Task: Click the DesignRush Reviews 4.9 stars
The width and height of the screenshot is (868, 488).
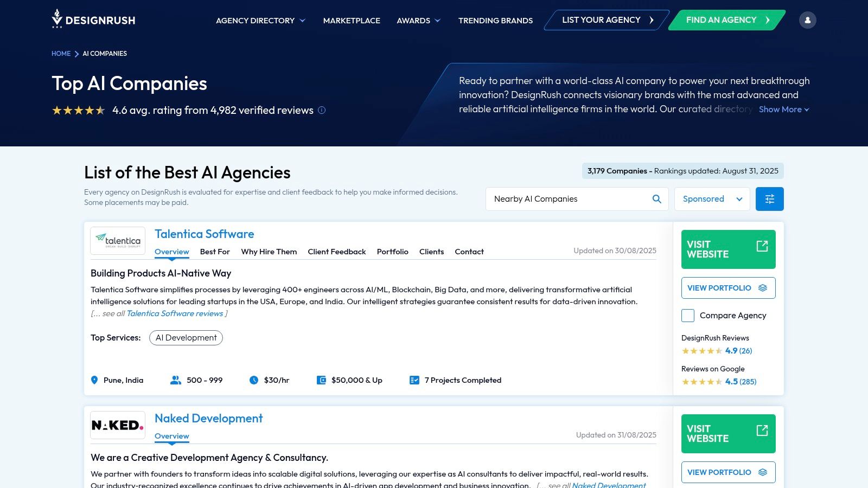Action: pyautogui.click(x=702, y=351)
